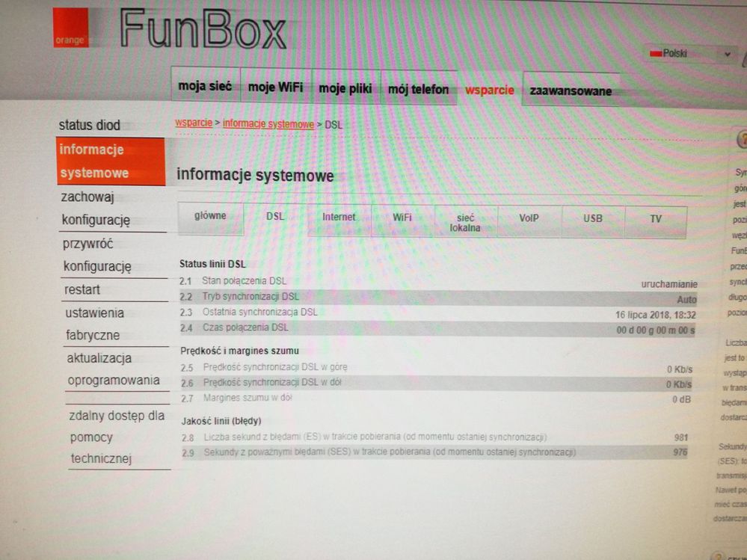This screenshot has width=747, height=560.
Task: Click Prędkość synchronizacji DSL w górę label
Action: point(275,367)
